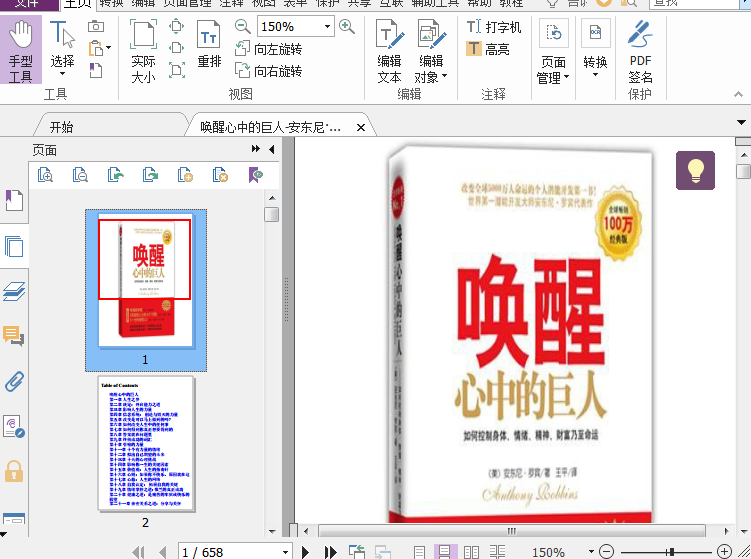
Task: Collapse the Pages panel with left arrow
Action: pyautogui.click(x=272, y=149)
